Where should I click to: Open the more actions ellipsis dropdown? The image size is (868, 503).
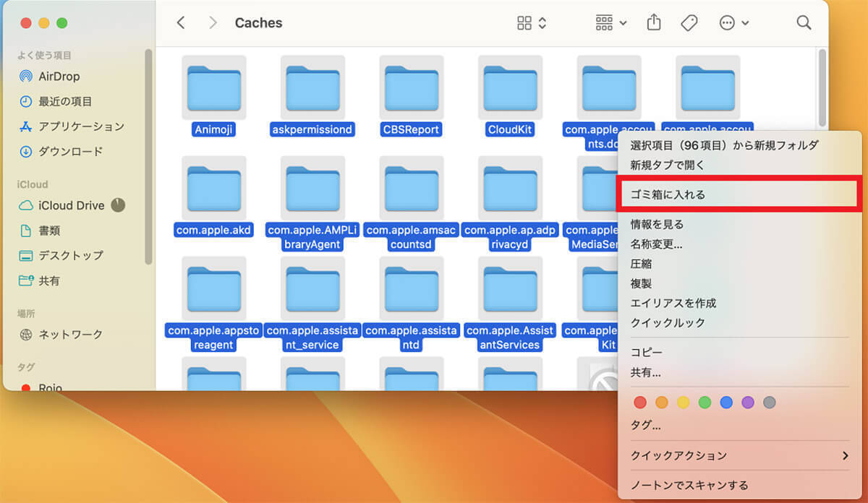click(734, 23)
